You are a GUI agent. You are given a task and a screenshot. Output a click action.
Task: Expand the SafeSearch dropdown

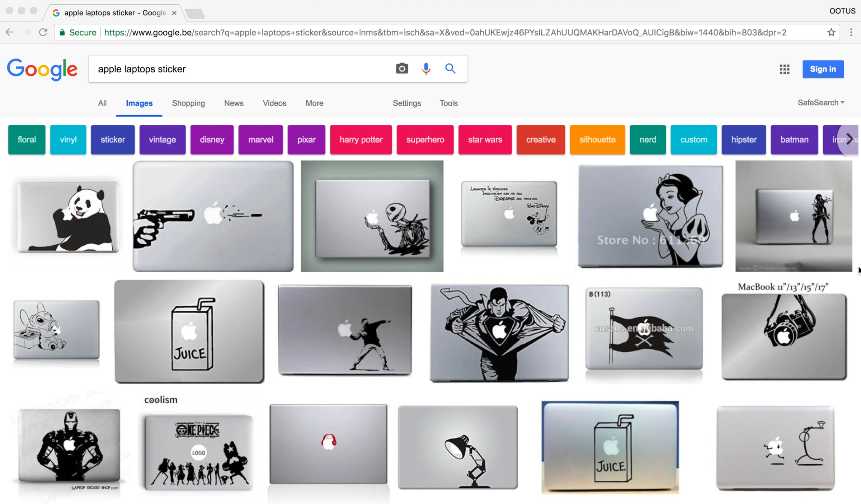pyautogui.click(x=821, y=103)
